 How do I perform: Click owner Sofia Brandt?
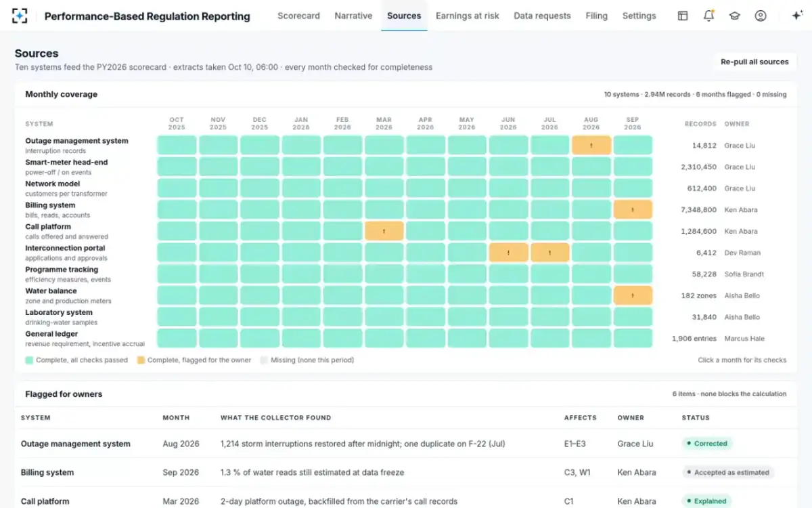(x=744, y=274)
